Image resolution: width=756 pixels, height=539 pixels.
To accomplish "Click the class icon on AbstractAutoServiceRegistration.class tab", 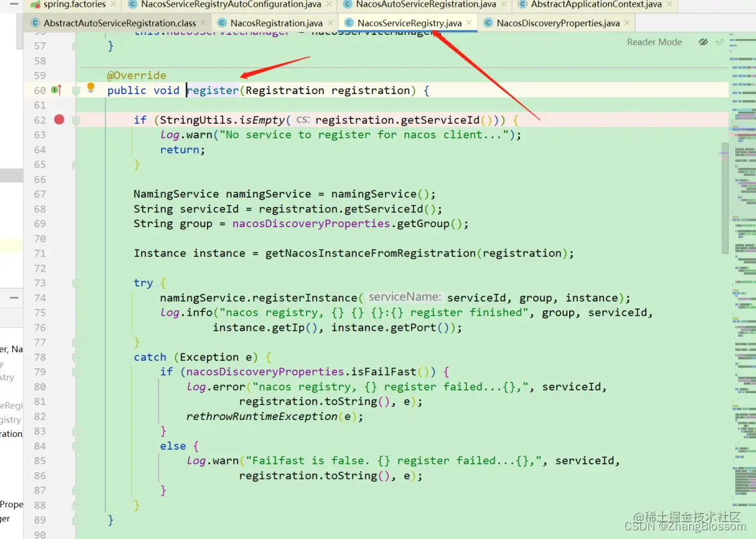I will (35, 23).
